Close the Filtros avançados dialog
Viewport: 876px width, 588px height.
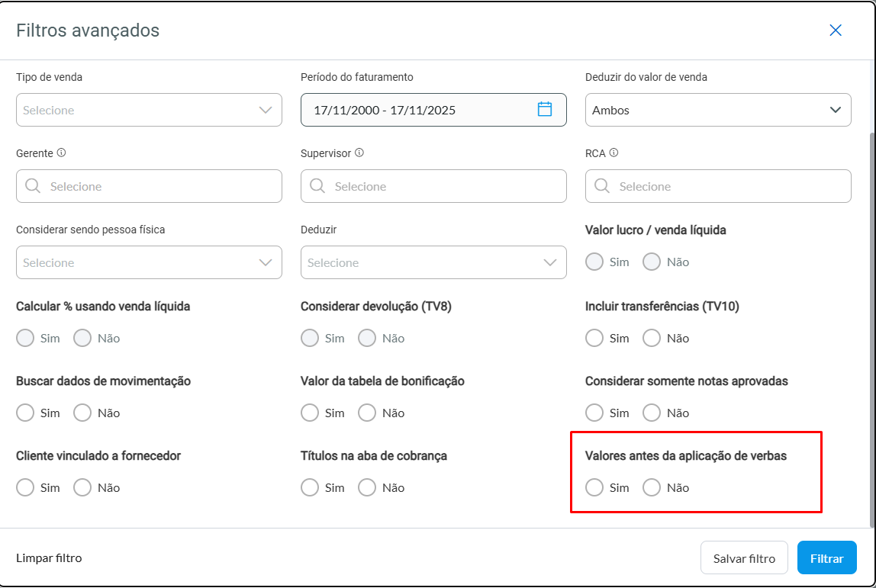[x=836, y=31]
